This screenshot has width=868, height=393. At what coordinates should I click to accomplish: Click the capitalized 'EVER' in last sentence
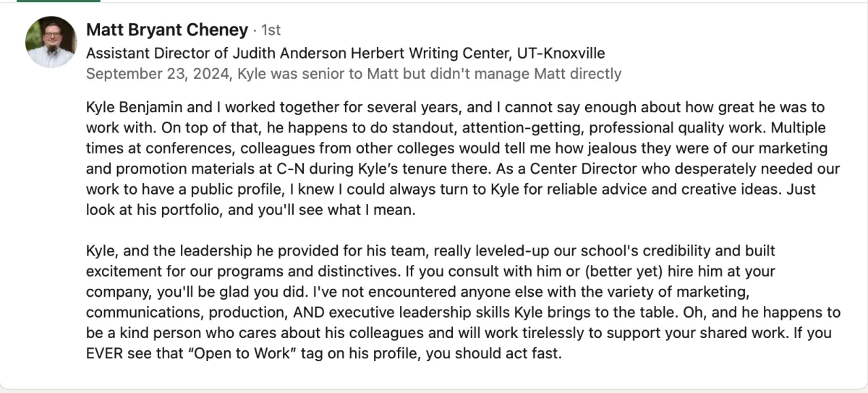coord(103,355)
